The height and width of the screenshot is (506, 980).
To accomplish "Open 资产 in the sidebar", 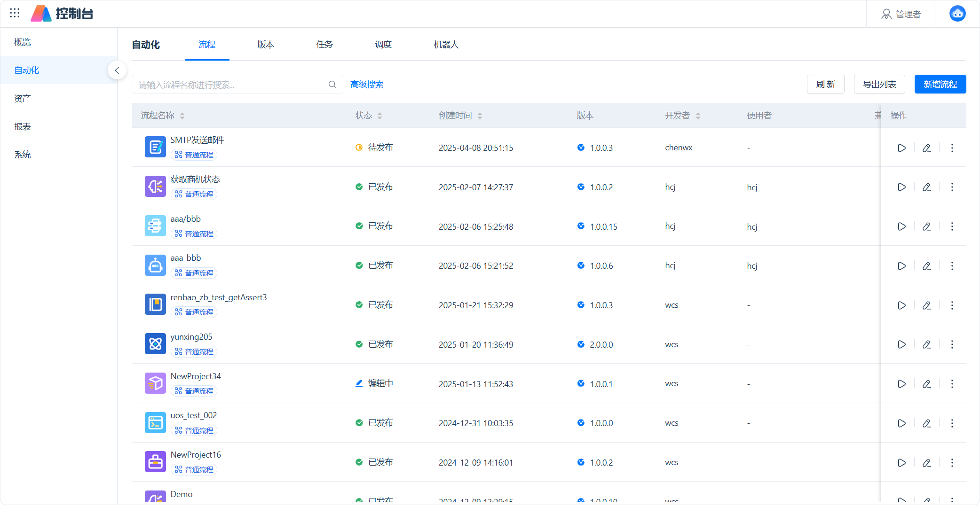I will tap(23, 99).
